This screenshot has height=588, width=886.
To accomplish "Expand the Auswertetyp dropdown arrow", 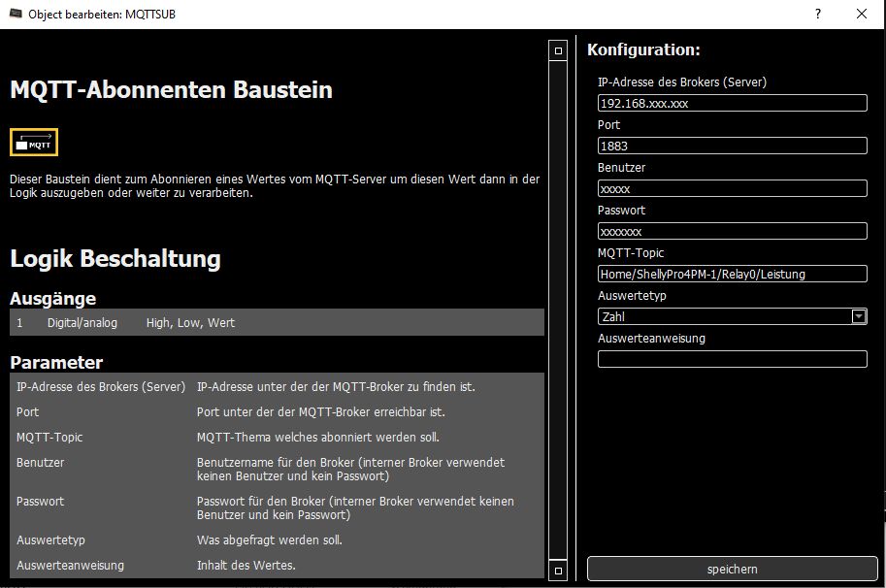I will coord(858,316).
